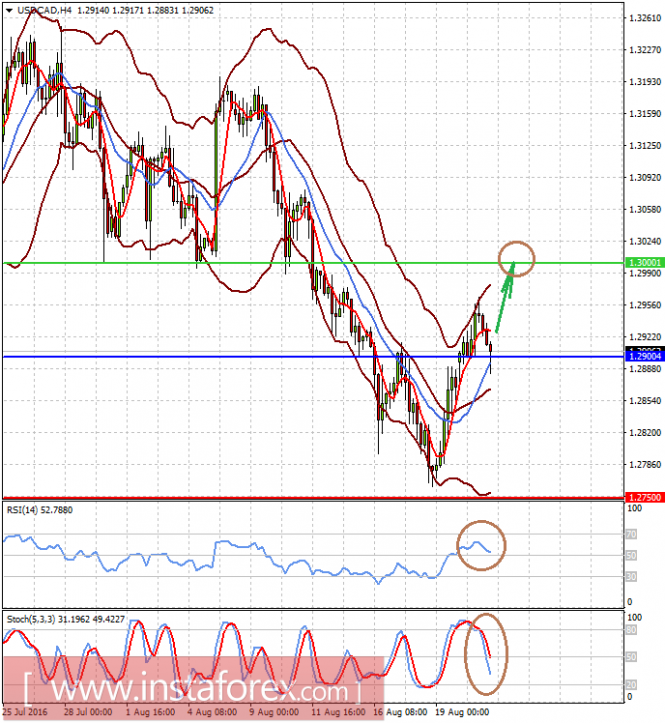The height and width of the screenshot is (723, 665).
Task: Click the 9 Aug 00:00 time axis label
Action: pos(275,712)
